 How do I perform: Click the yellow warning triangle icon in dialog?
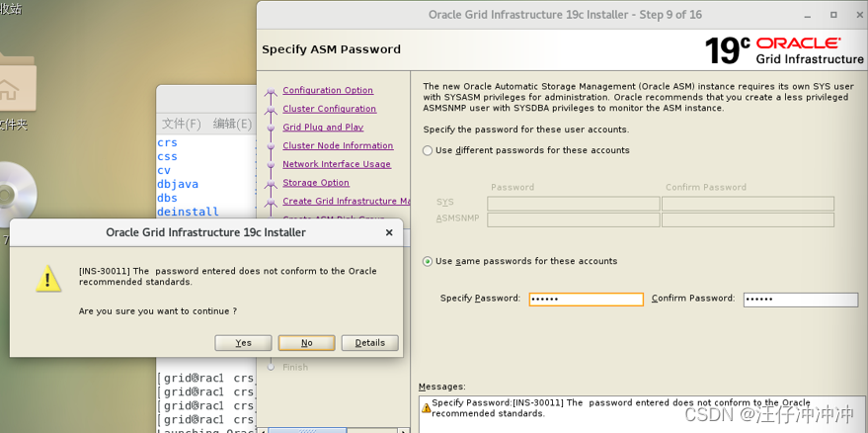pyautogui.click(x=48, y=279)
